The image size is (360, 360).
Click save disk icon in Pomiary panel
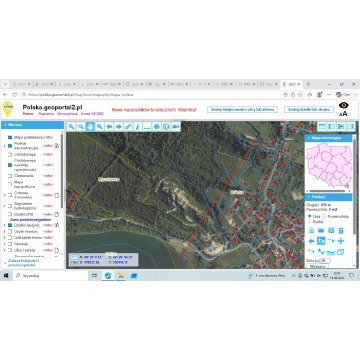(331, 230)
